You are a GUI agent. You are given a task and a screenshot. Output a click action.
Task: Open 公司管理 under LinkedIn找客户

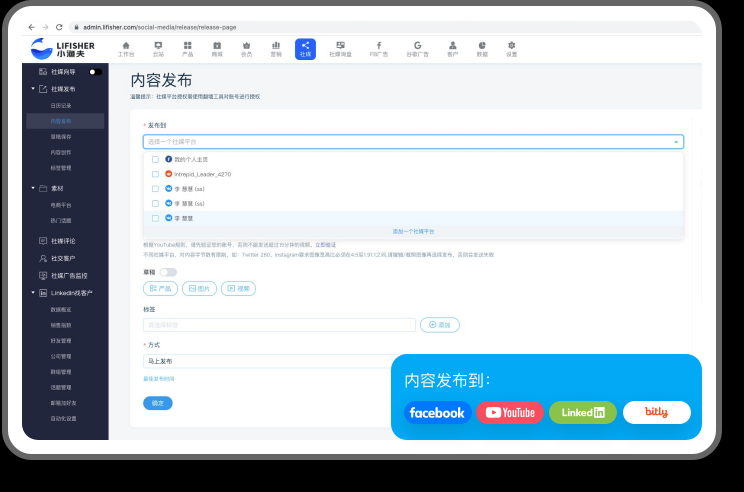61,356
